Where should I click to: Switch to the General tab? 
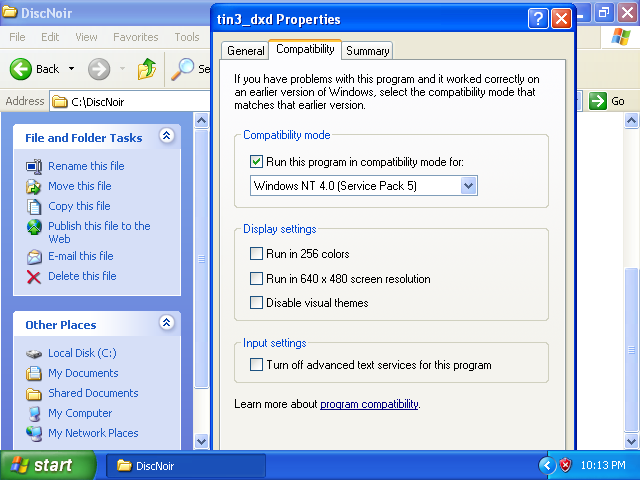245,51
